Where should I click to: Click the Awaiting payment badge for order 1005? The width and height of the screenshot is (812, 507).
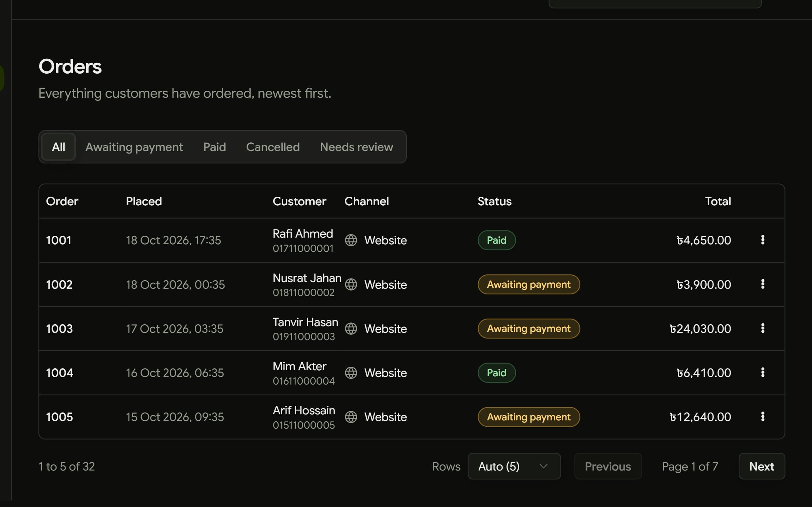pos(528,417)
